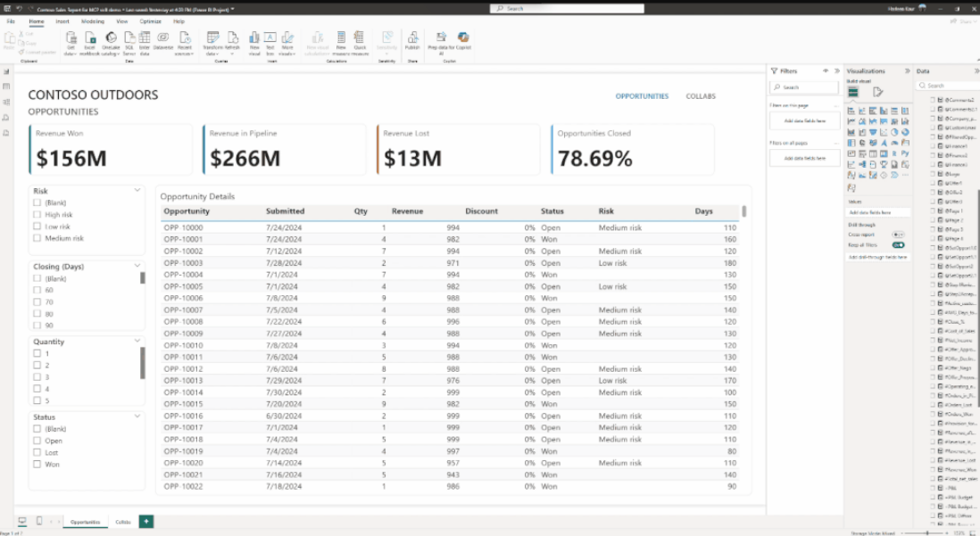The height and width of the screenshot is (536, 980).
Task: Open the Format visual pane icon
Action: pos(878,93)
